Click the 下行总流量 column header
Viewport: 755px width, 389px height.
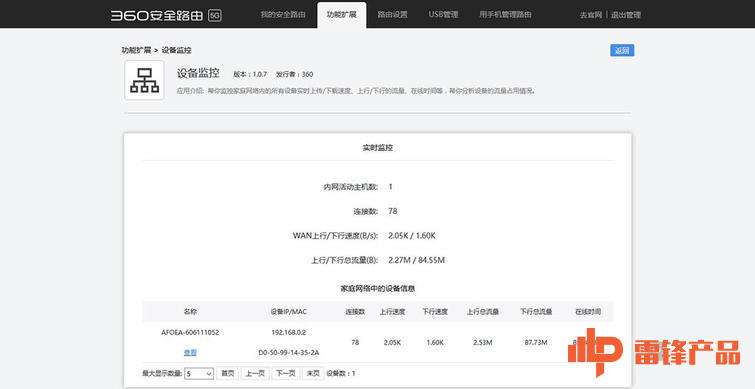click(x=536, y=311)
